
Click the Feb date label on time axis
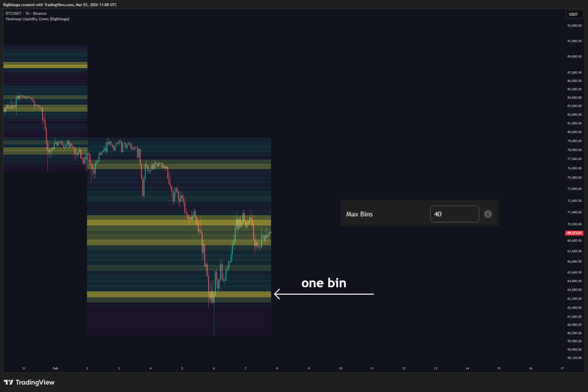(56, 368)
